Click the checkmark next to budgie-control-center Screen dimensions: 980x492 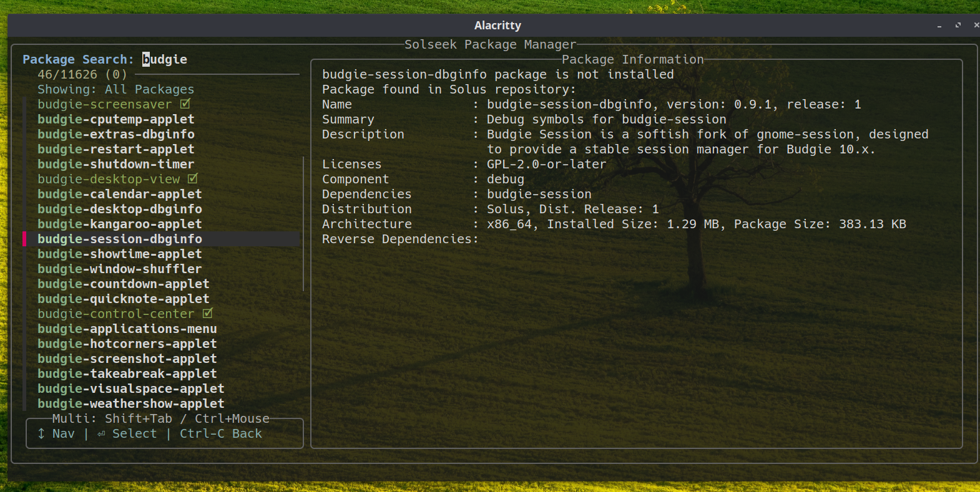pos(208,314)
